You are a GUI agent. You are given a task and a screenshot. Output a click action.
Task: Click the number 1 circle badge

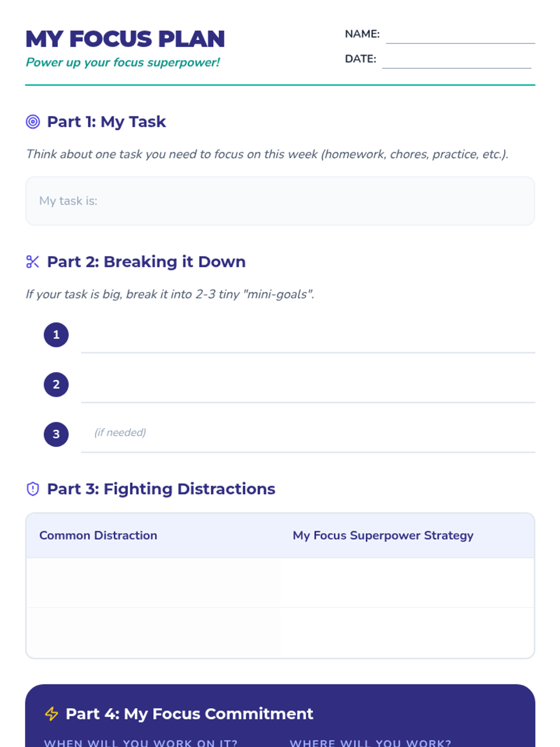point(56,335)
